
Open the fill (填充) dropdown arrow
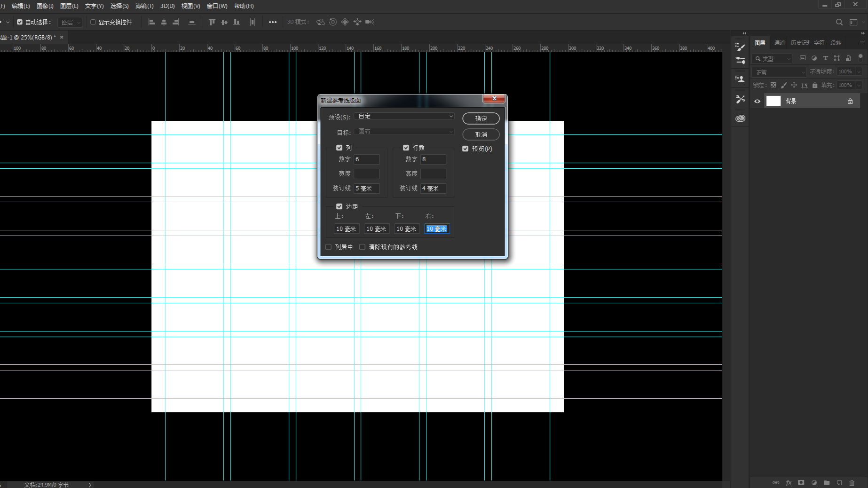[859, 85]
